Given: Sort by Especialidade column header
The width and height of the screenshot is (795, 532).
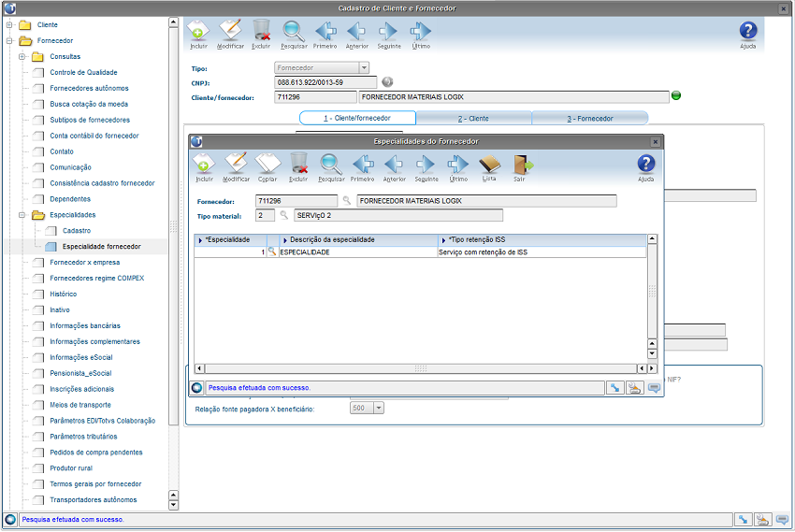Looking at the screenshot, I should coord(231,239).
